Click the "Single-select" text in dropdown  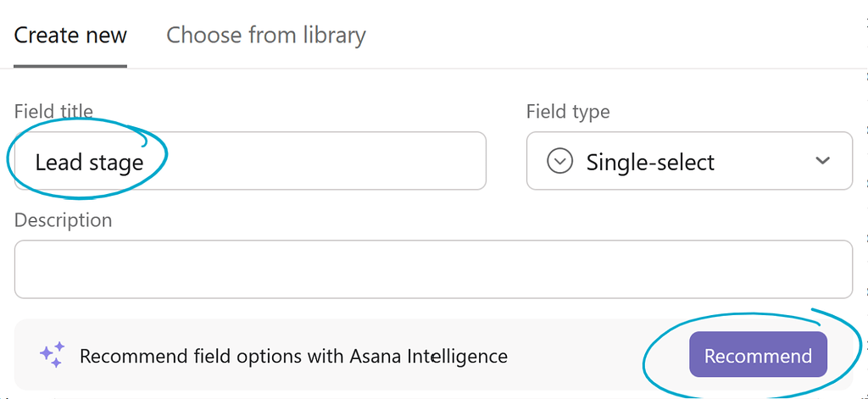[650, 162]
